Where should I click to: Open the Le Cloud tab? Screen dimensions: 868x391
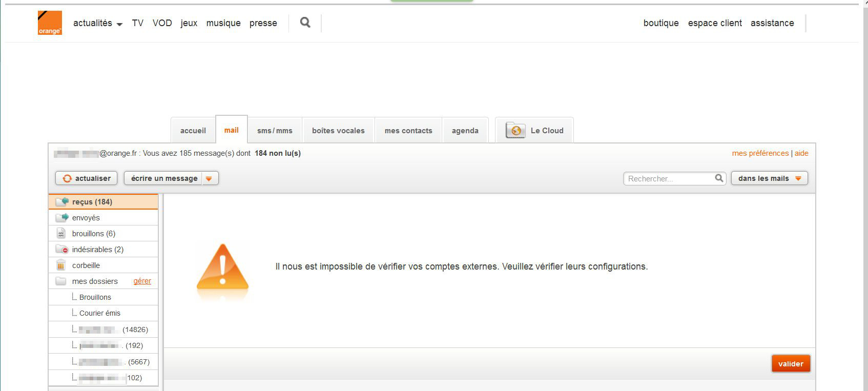pos(534,130)
